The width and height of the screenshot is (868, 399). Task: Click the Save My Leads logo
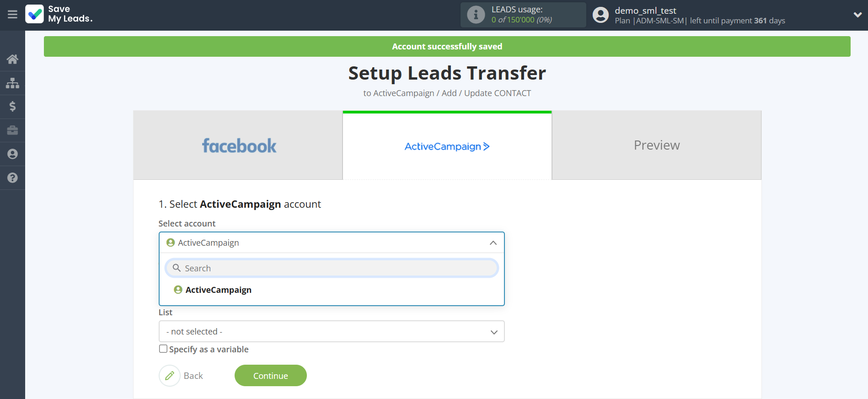pyautogui.click(x=59, y=14)
